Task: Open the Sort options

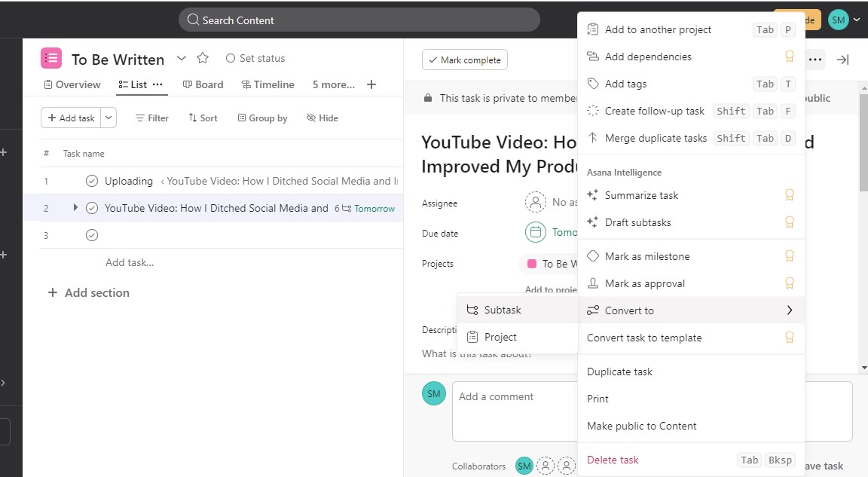Action: [203, 118]
